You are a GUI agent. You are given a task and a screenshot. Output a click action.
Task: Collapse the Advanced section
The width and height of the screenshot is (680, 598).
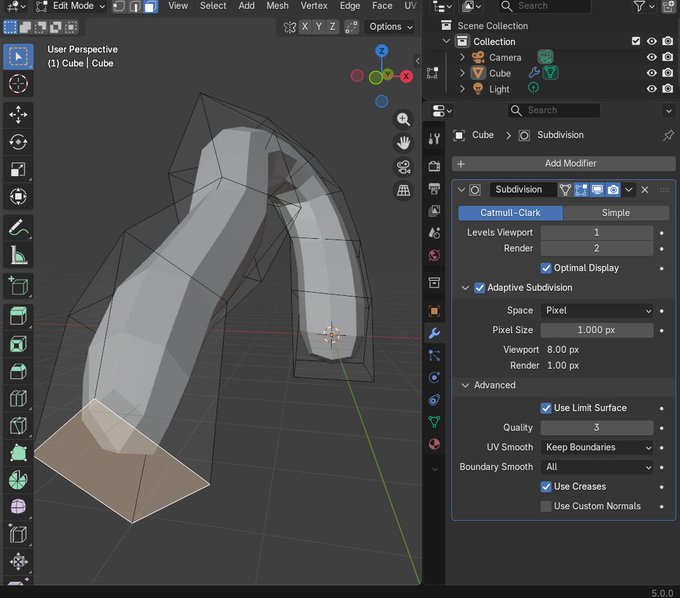[x=465, y=385]
